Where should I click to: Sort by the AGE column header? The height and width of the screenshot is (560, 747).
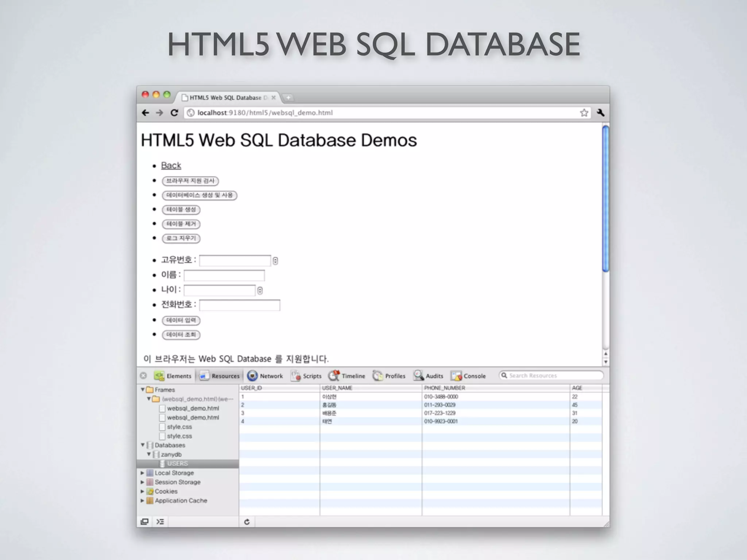point(586,388)
